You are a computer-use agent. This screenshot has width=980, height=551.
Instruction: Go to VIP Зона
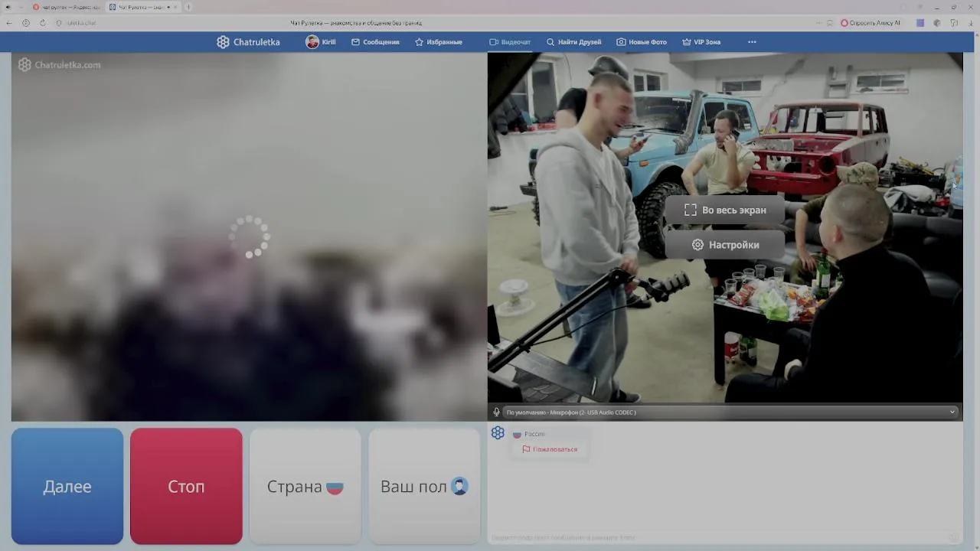(x=701, y=42)
